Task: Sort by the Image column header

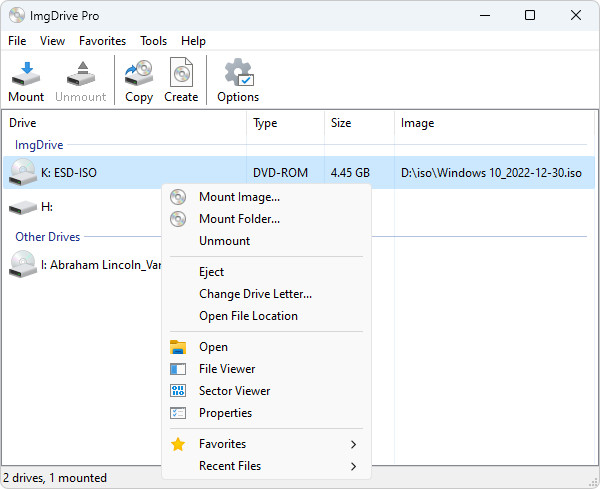Action: click(417, 123)
